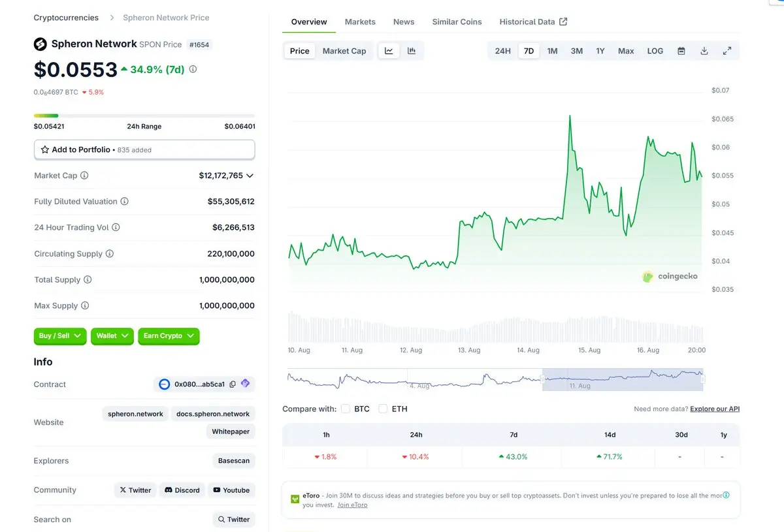Copy the contract address icon
Image resolution: width=784 pixels, height=532 pixels.
click(233, 384)
